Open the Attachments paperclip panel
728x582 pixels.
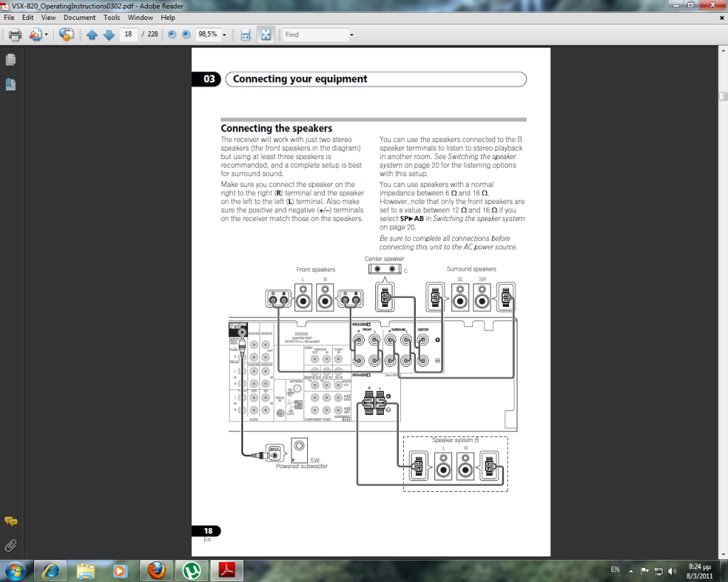[x=11, y=545]
